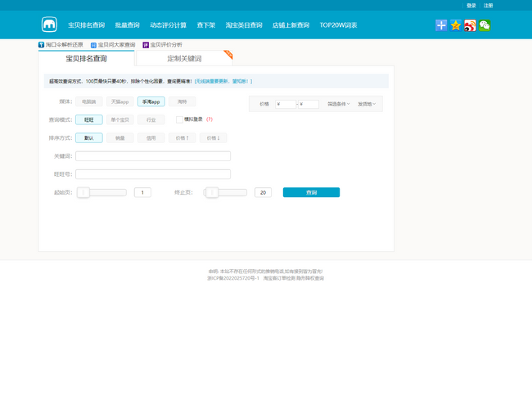Open 批量查询 in top navigation
532x409 pixels.
tap(127, 25)
